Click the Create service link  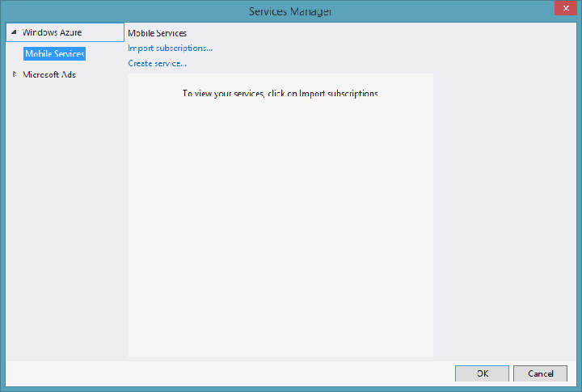pos(158,64)
